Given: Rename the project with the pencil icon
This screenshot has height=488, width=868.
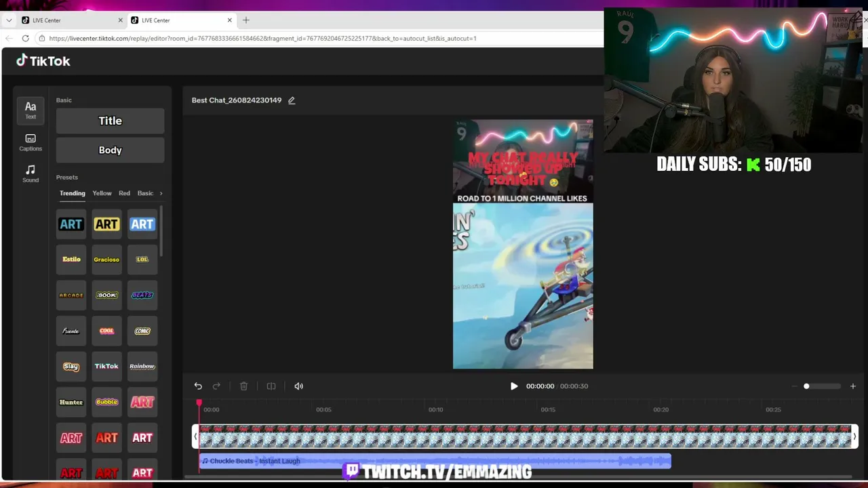Looking at the screenshot, I should 292,100.
